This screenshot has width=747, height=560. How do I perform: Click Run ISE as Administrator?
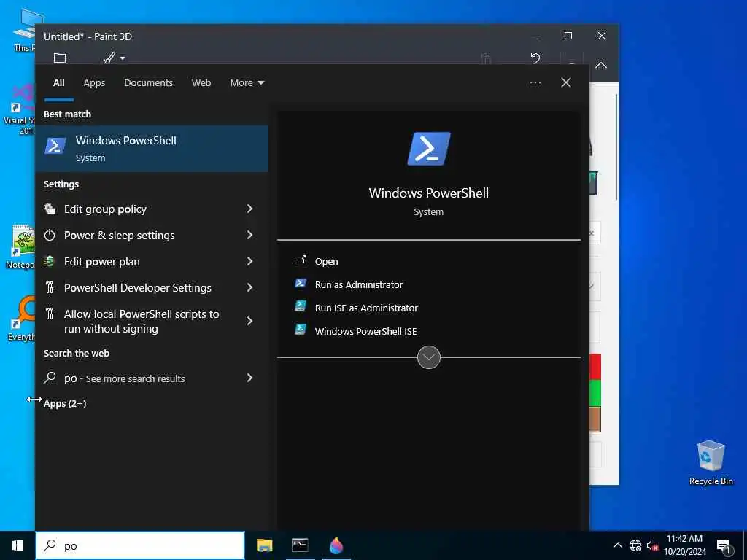pos(366,308)
